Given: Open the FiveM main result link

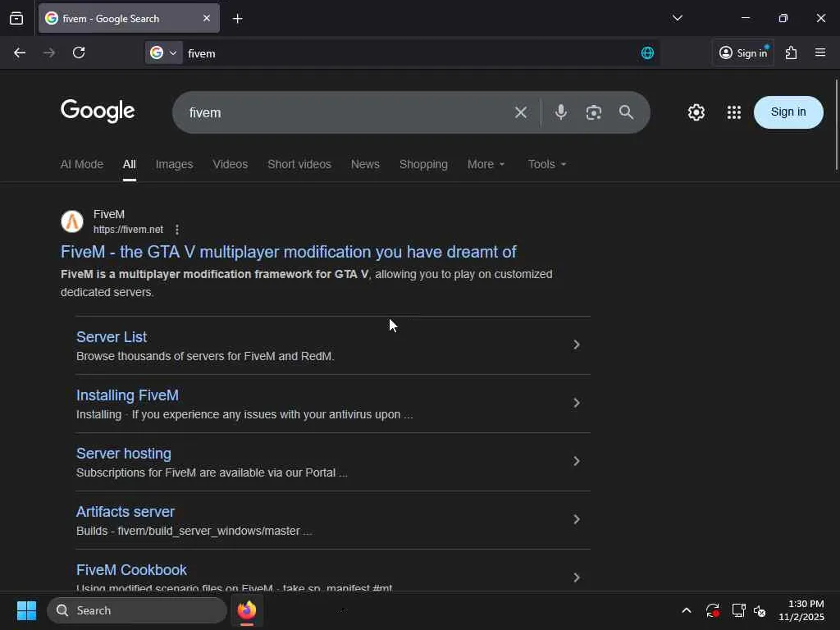Looking at the screenshot, I should (x=288, y=252).
